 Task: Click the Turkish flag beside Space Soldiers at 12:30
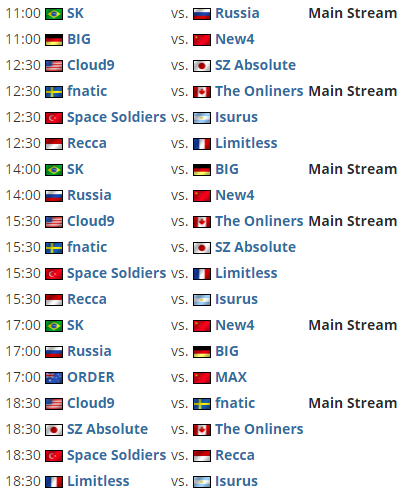click(x=54, y=118)
